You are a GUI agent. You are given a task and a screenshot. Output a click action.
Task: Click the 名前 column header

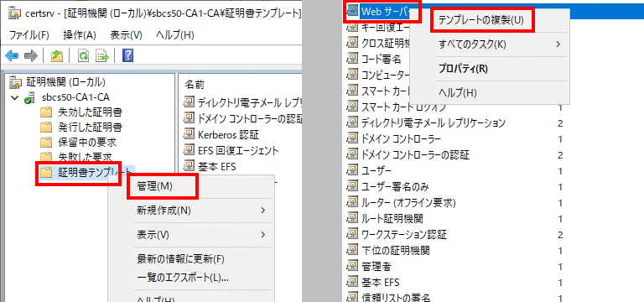[x=195, y=85]
